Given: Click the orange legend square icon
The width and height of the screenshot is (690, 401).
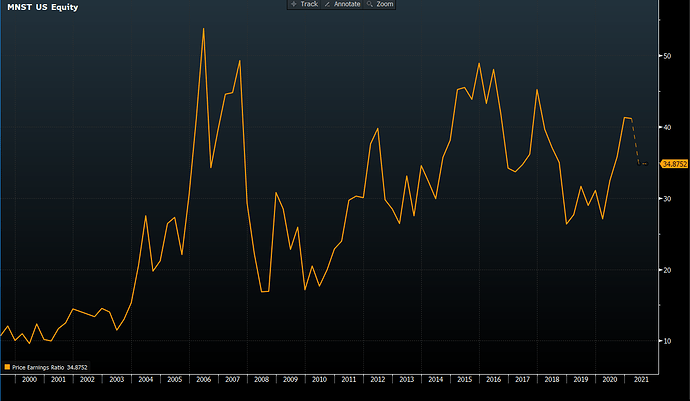Looking at the screenshot, I should pyautogui.click(x=8, y=367).
